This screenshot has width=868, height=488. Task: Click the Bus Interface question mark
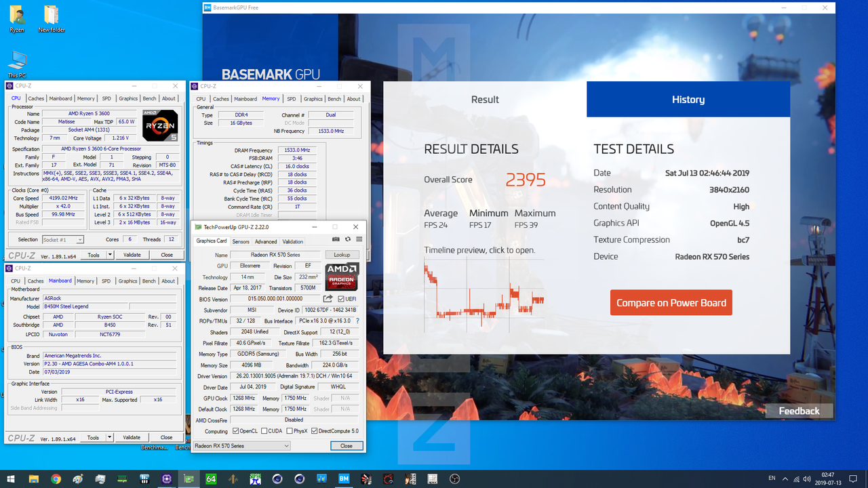pyautogui.click(x=357, y=321)
